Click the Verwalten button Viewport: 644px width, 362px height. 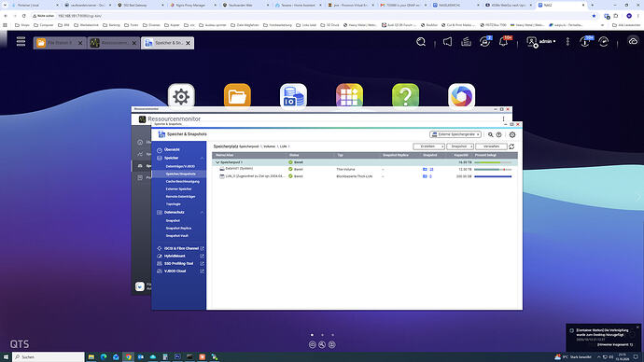(491, 146)
